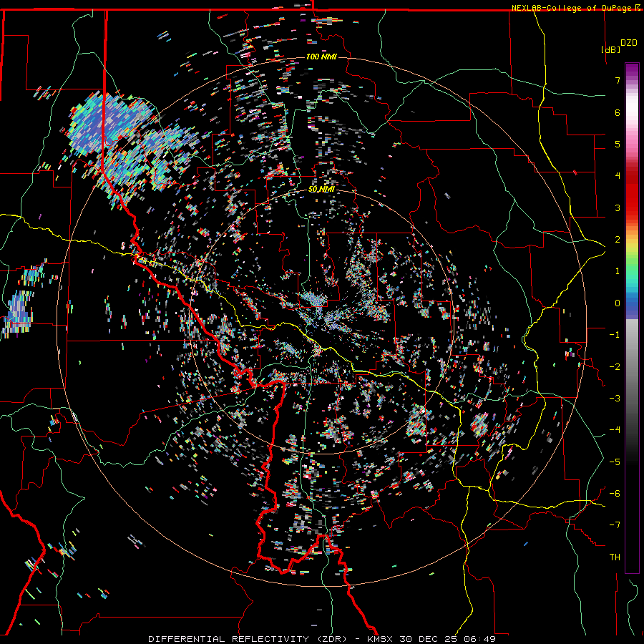Click legend tick label '4'
This screenshot has height=644, width=644.
(618, 176)
